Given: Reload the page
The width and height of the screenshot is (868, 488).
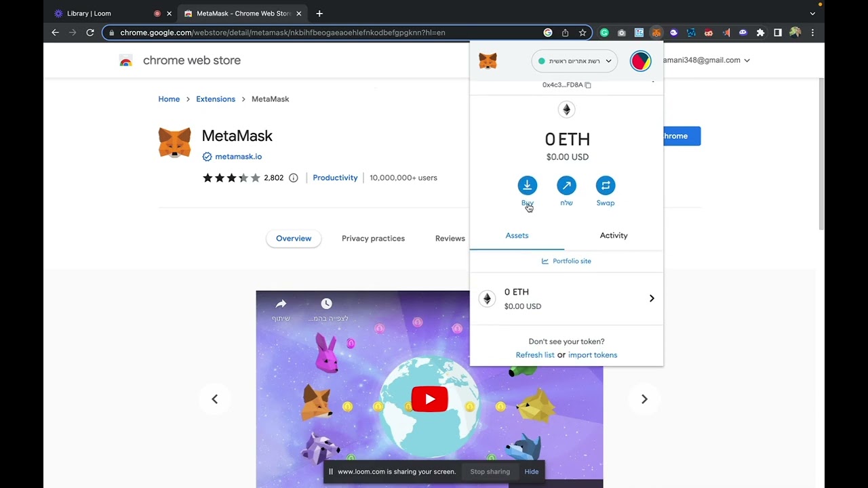Looking at the screenshot, I should pos(90,33).
